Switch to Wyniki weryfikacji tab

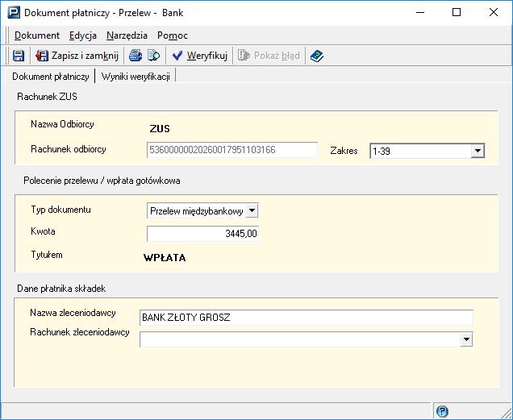click(x=136, y=77)
